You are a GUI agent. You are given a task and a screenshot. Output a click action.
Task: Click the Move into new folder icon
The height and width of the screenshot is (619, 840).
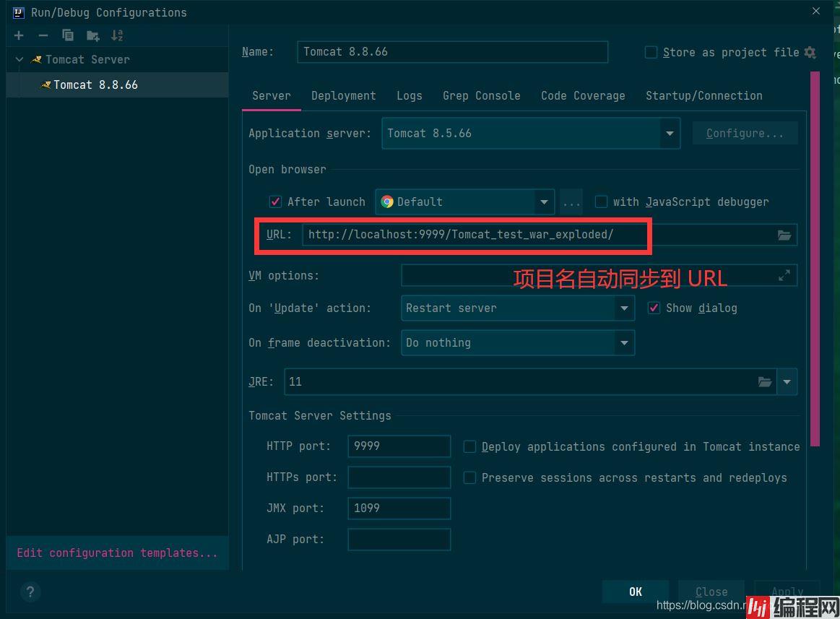[x=92, y=35]
